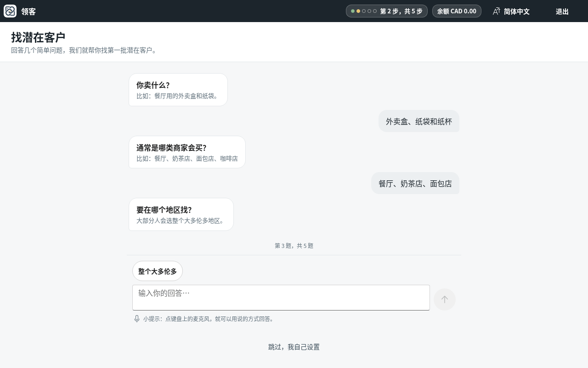The image size is (588, 368).
Task: Click the microphone tip icon
Action: 137,319
